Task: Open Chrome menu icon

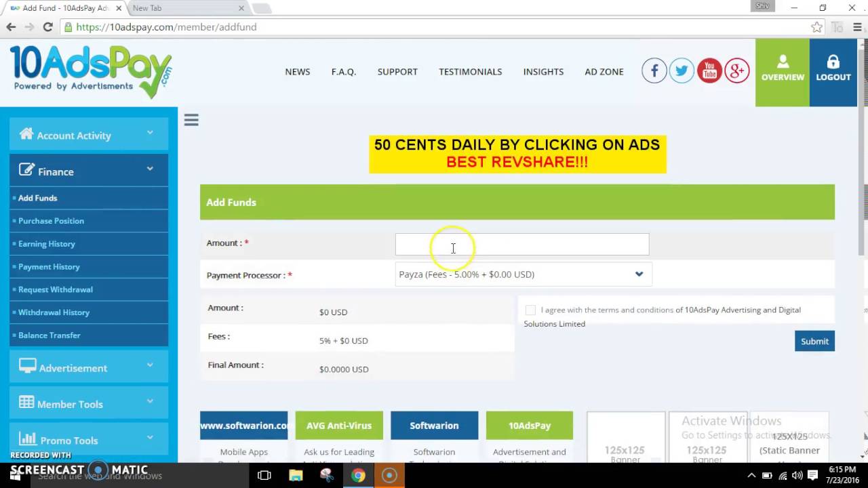Action: click(x=856, y=27)
